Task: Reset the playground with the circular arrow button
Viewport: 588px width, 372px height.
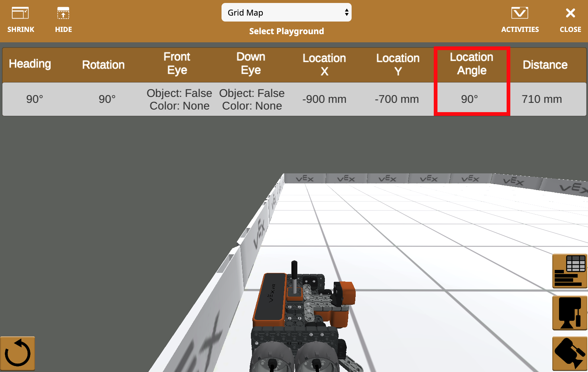Action: pos(17,353)
